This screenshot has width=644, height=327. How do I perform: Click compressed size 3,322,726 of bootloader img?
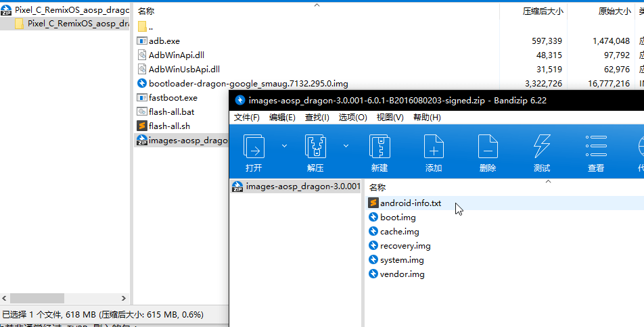543,83
